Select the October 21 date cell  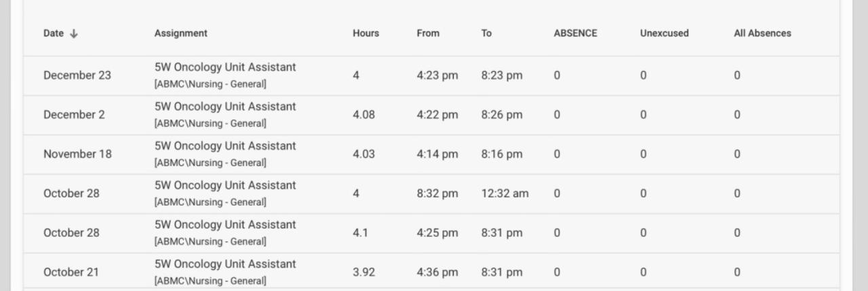71,272
